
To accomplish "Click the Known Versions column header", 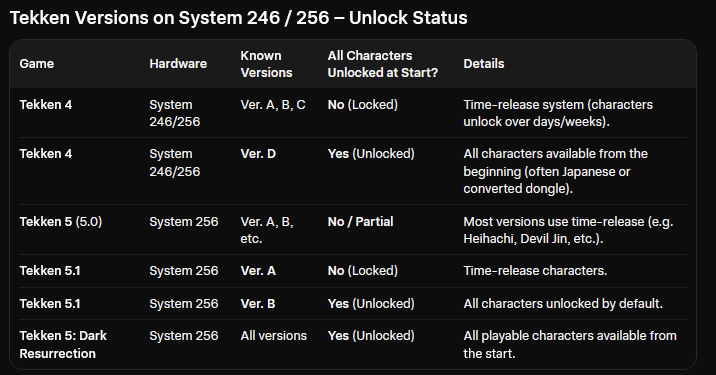I will [x=266, y=64].
